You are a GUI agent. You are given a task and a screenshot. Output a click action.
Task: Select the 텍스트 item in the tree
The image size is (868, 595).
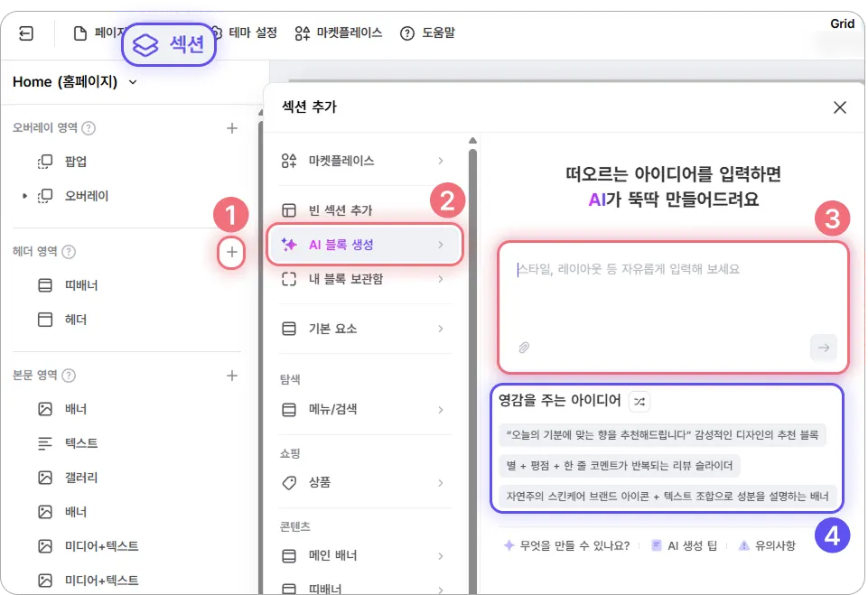(x=81, y=443)
